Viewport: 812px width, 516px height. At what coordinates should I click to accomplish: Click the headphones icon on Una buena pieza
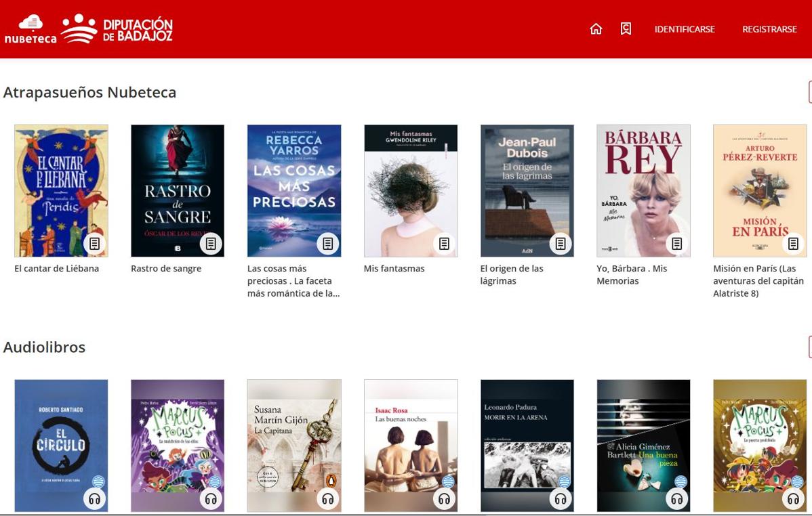pos(676,498)
